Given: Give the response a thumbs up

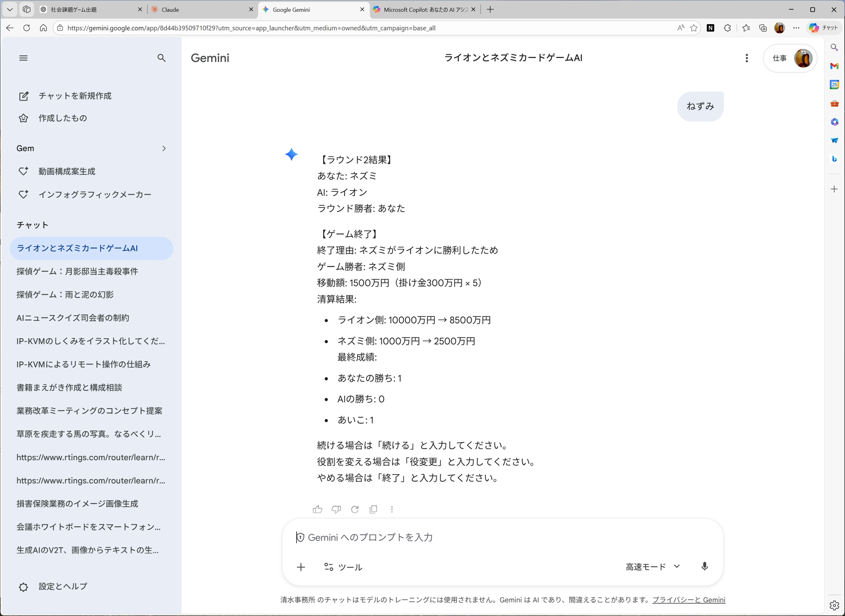Looking at the screenshot, I should click(318, 509).
